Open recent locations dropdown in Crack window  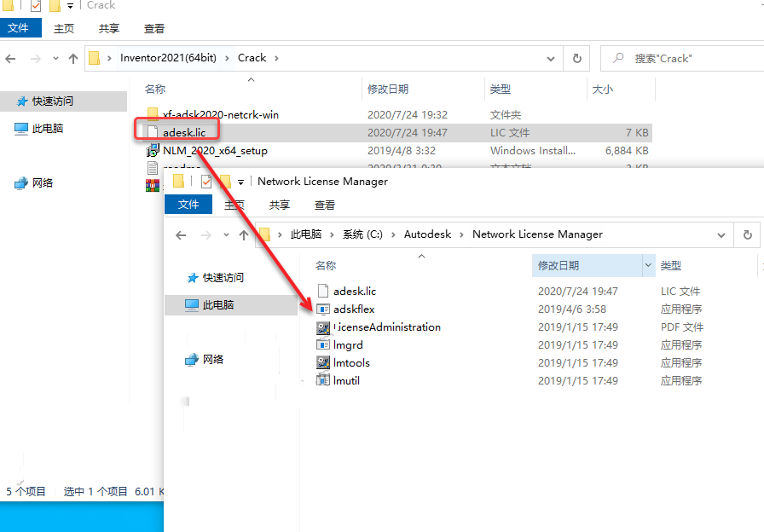tap(55, 59)
